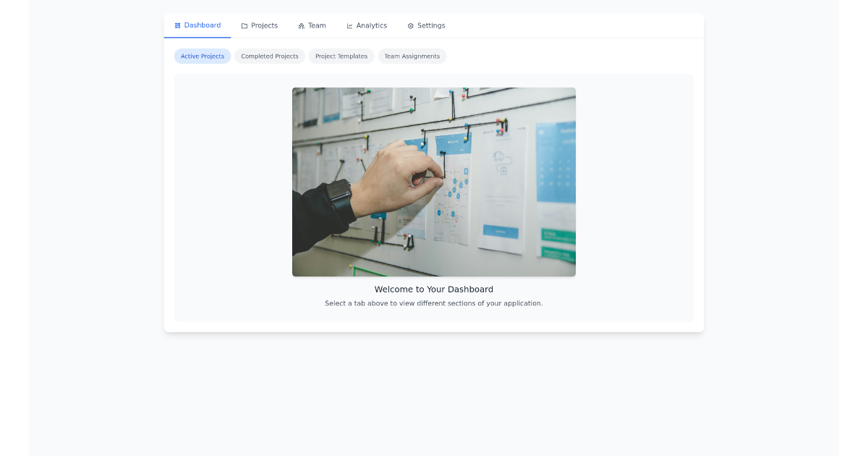Select the Completed Projects filter chip
This screenshot has height=456, width=868.
270,56
